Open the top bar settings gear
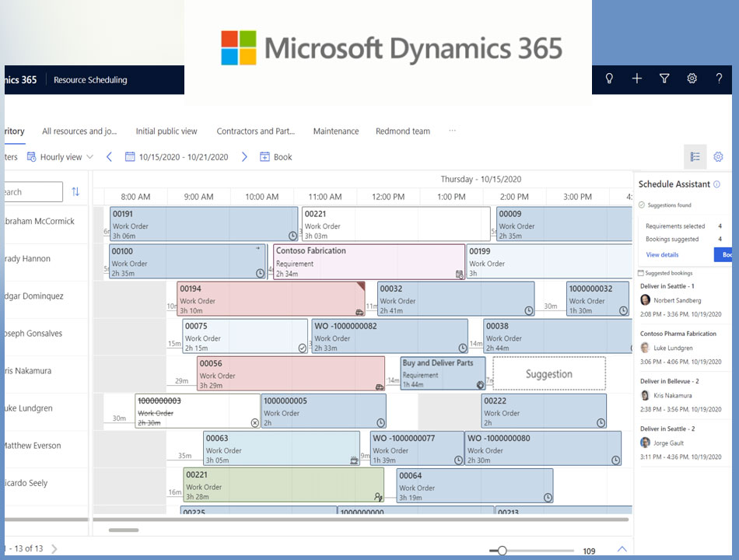Viewport: 739px width, 560px height. 692,79
